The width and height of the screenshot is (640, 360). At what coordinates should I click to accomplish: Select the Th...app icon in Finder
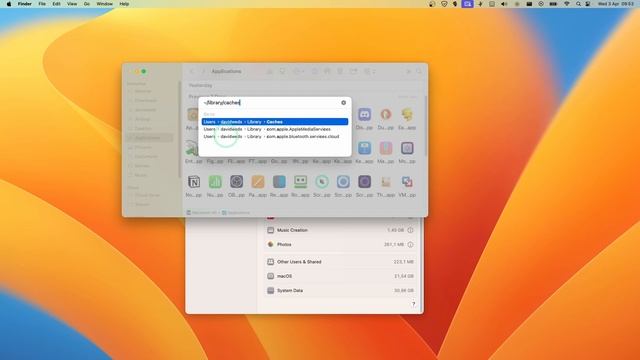pos(386,182)
